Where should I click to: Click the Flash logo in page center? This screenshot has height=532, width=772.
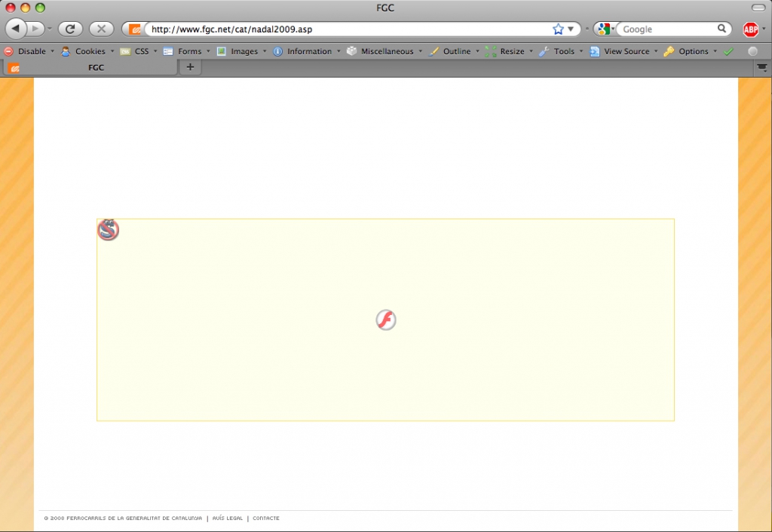pos(386,320)
